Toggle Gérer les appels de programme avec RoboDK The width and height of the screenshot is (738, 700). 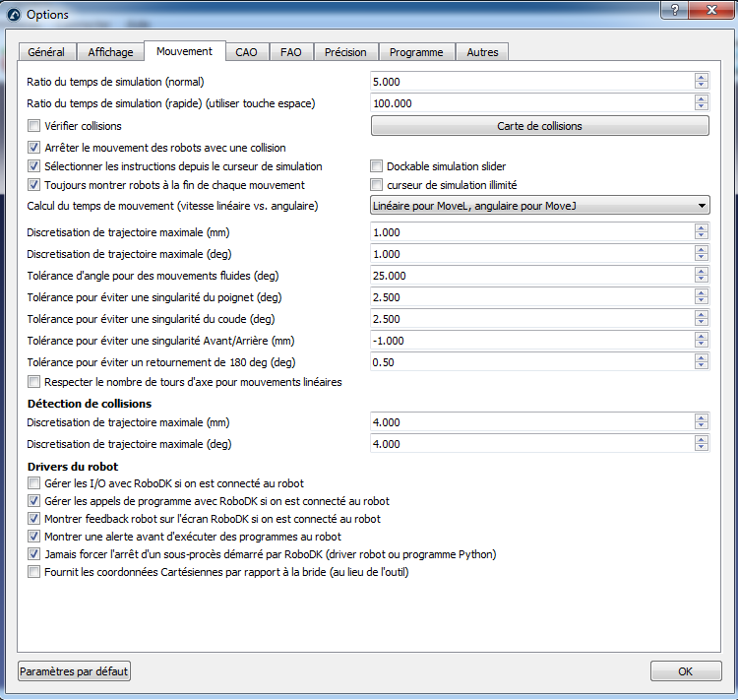[33, 501]
